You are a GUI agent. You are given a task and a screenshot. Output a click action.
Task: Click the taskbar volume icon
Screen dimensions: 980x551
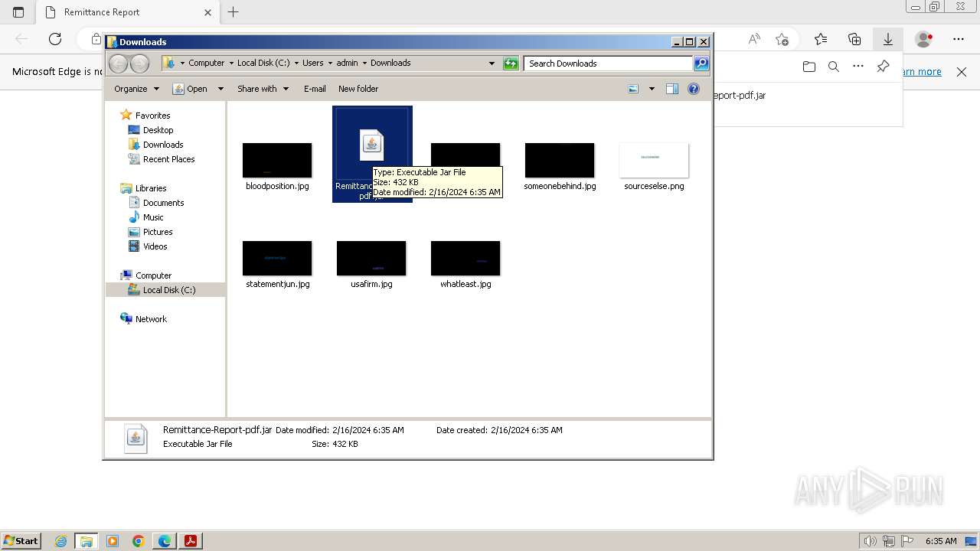[870, 541]
